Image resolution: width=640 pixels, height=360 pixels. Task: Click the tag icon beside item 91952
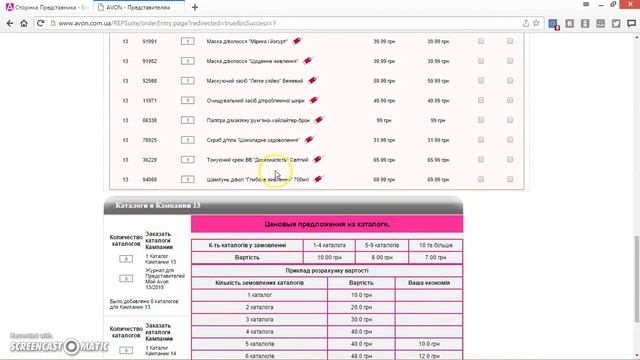[308, 61]
